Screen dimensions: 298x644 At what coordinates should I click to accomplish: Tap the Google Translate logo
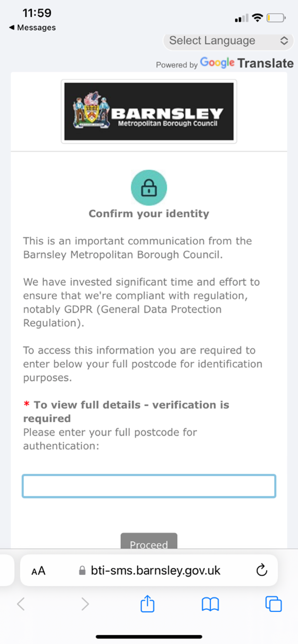(246, 63)
